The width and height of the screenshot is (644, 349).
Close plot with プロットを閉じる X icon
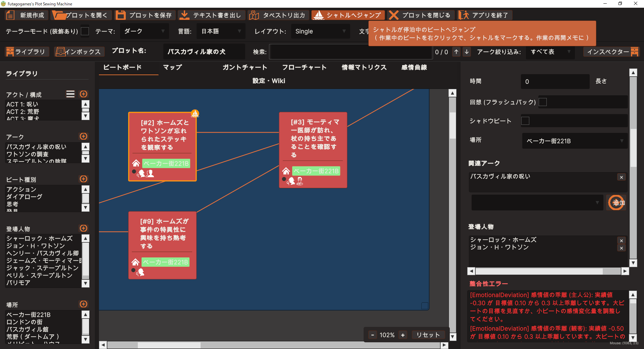393,15
